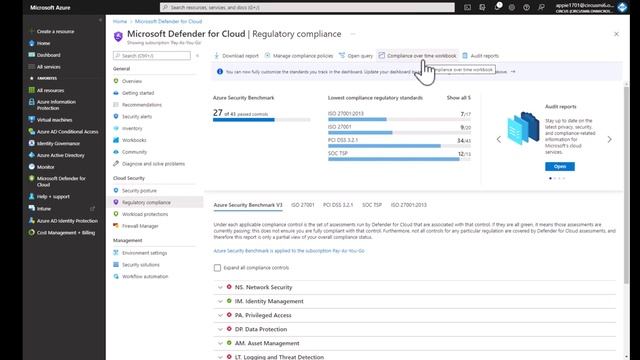Open the directories and subscriptions filter icon
640x360 pixels.
pos(482,7)
